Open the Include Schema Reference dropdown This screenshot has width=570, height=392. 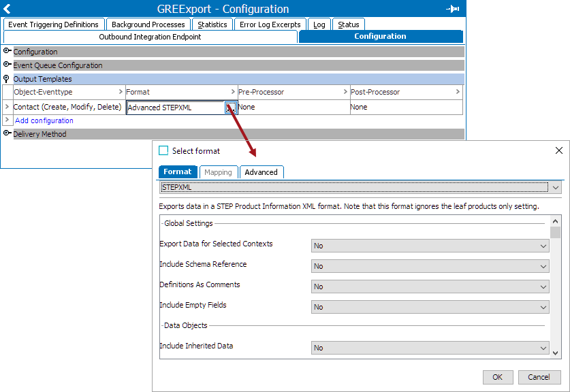point(543,266)
